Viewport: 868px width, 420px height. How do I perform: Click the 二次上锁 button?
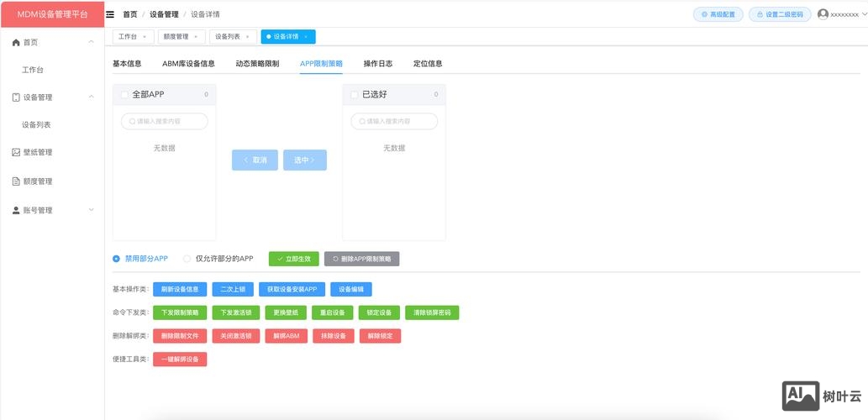pyautogui.click(x=233, y=290)
